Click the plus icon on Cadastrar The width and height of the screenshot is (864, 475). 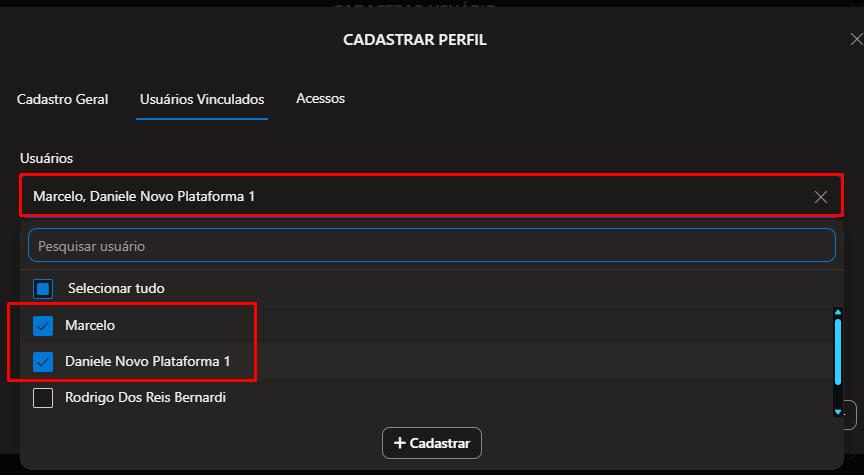[400, 442]
